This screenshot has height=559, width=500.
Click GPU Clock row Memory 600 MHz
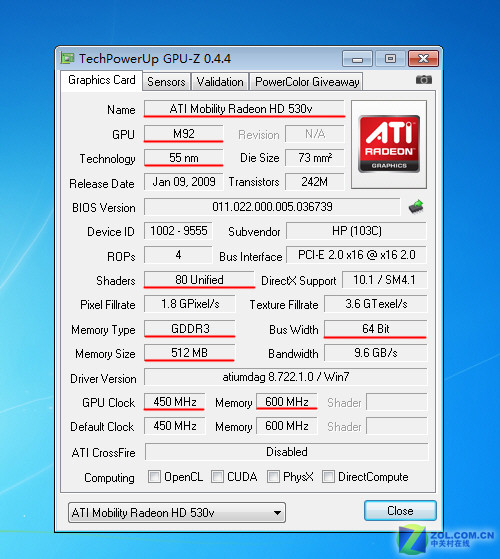[287, 402]
